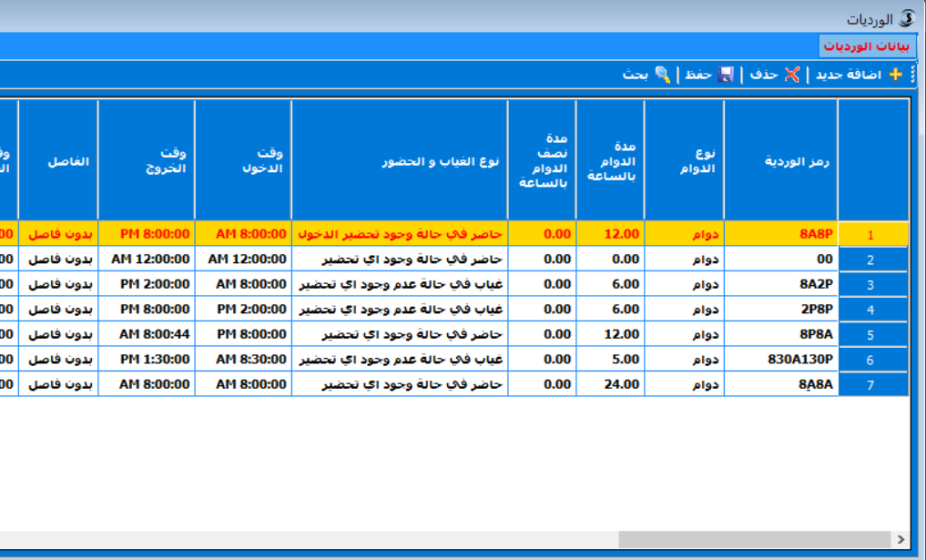This screenshot has height=560, width=926.
Task: Click exit time AM 8:00:44 cell
Action: tap(147, 334)
